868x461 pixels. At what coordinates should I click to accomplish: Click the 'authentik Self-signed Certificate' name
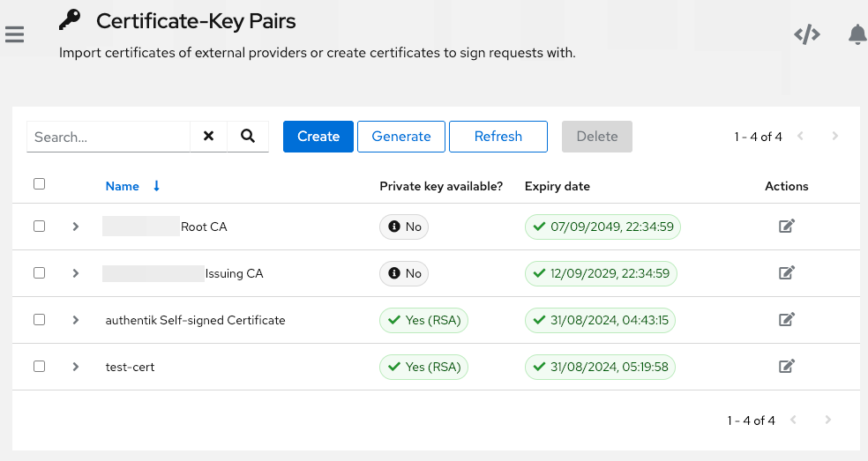(196, 321)
